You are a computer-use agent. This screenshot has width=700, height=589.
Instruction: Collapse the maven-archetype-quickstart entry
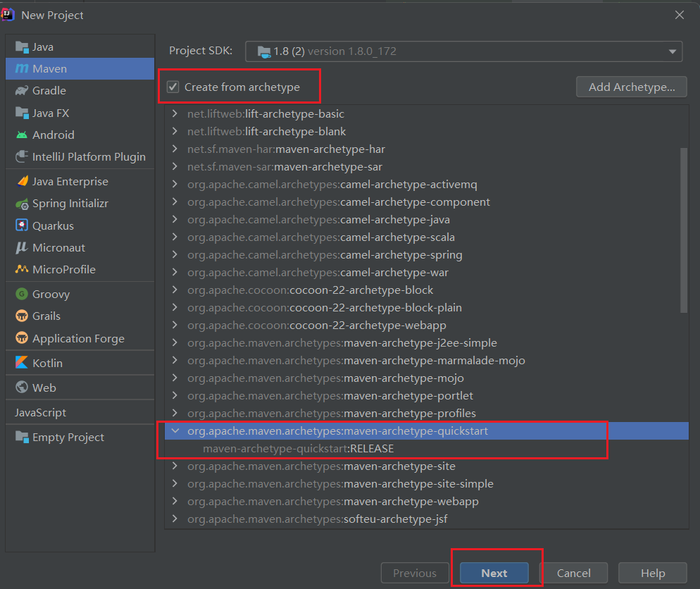(175, 430)
